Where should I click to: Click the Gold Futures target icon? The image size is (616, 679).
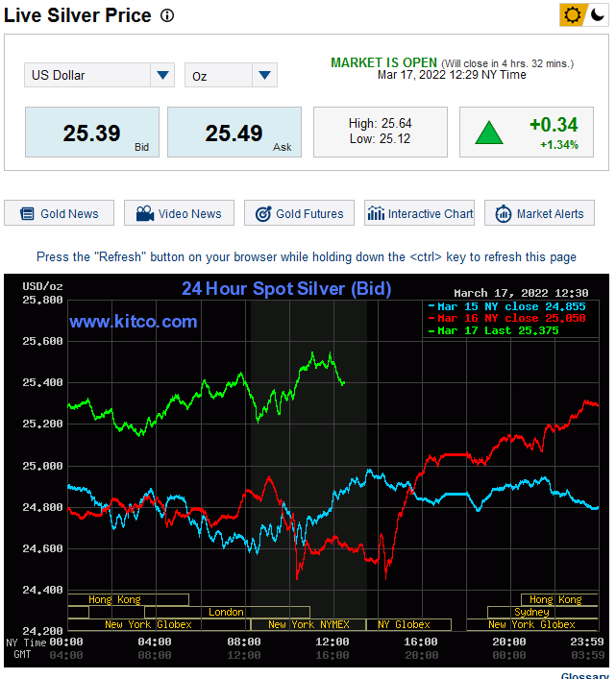click(263, 213)
